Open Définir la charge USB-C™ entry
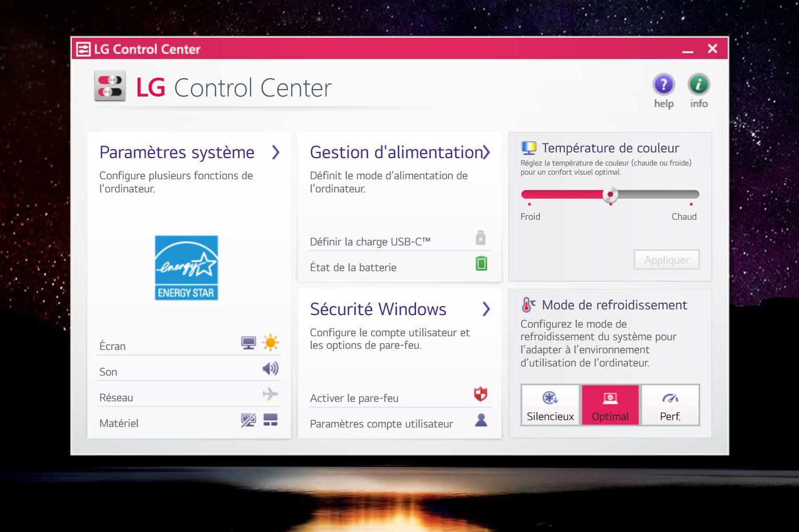This screenshot has width=799, height=532. point(399,240)
